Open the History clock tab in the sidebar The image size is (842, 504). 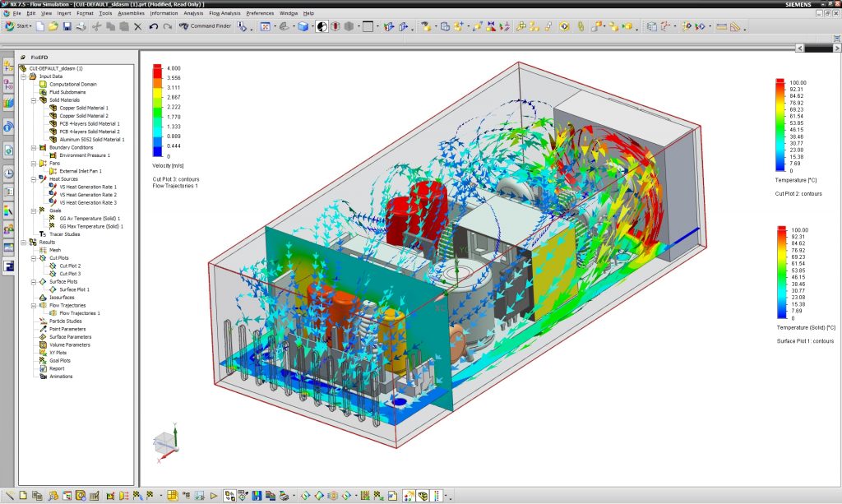coord(8,173)
